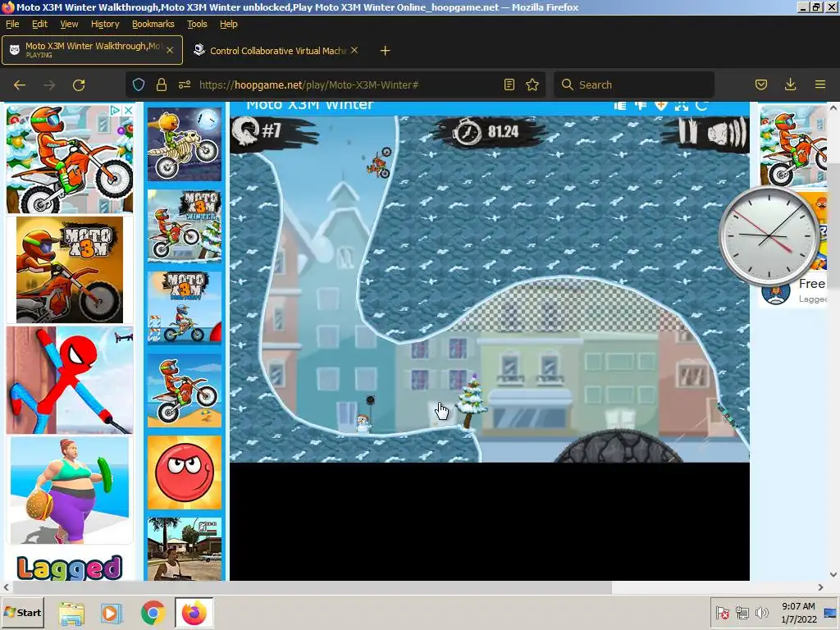
Task: Click the Spider stickman ad image
Action: 70,380
